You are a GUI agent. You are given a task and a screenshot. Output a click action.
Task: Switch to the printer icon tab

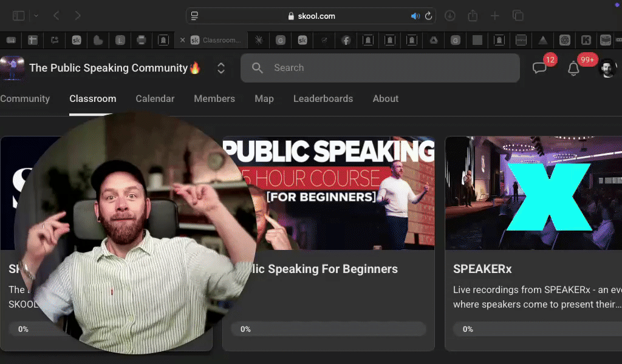pyautogui.click(x=141, y=40)
